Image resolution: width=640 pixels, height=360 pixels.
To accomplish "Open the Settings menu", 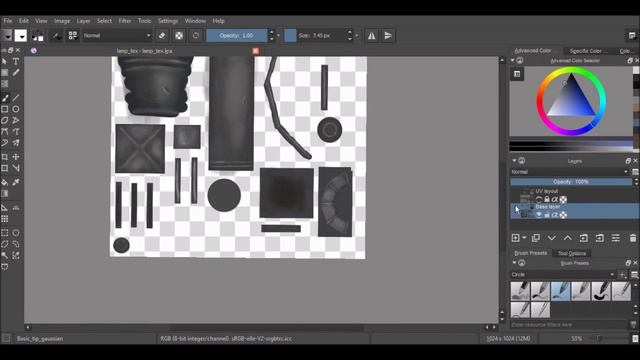I will 168,20.
